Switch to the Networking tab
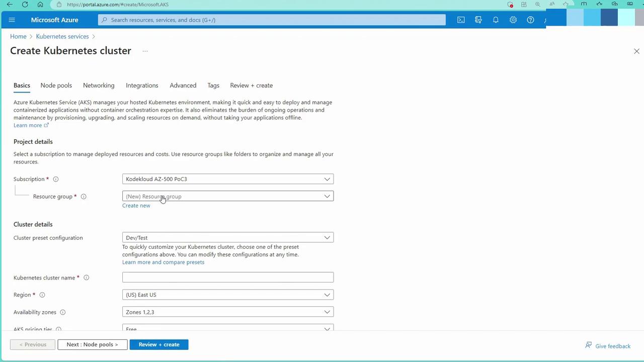The width and height of the screenshot is (644, 362). (x=99, y=85)
